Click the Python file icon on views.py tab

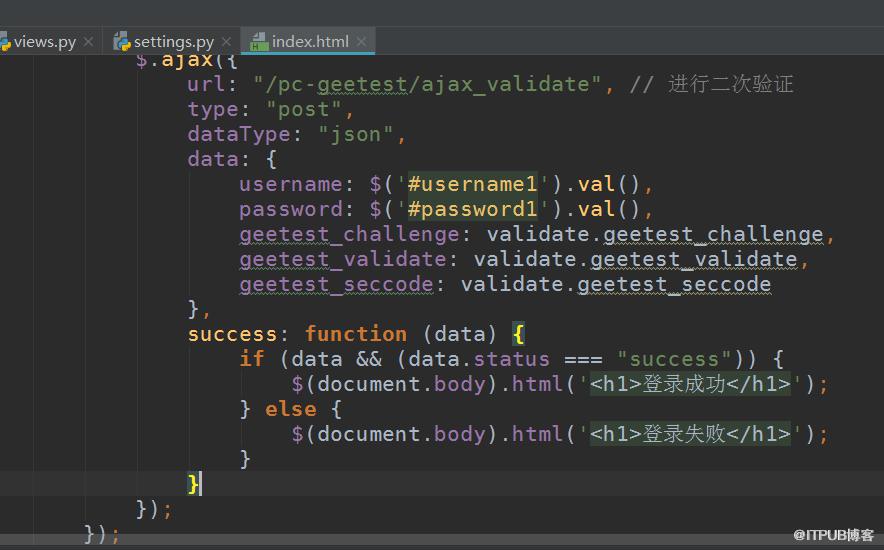coord(5,42)
